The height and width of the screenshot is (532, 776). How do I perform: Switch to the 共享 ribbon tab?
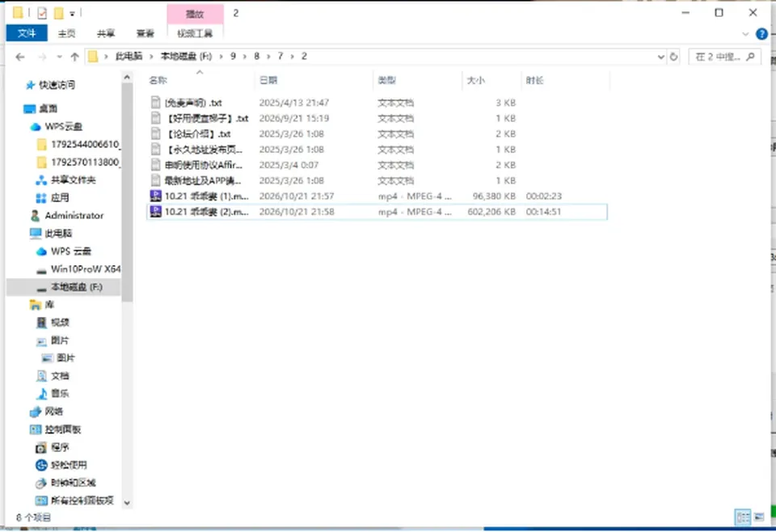tap(106, 33)
